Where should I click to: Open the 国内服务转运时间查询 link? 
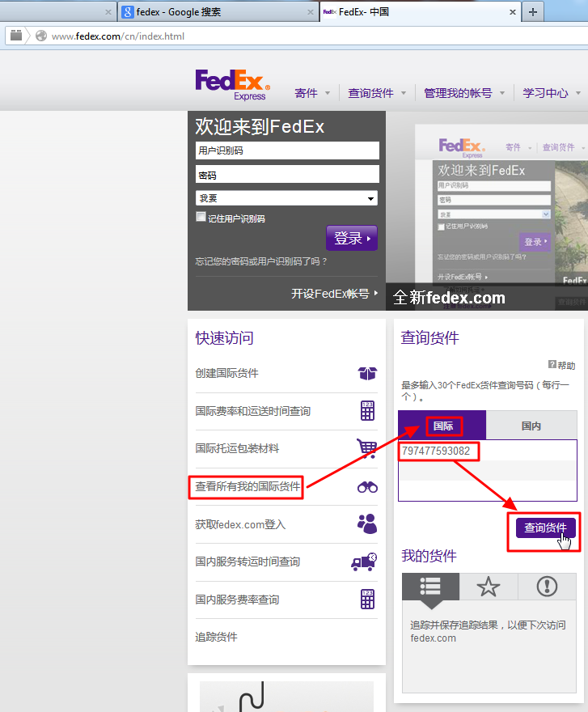tap(247, 562)
